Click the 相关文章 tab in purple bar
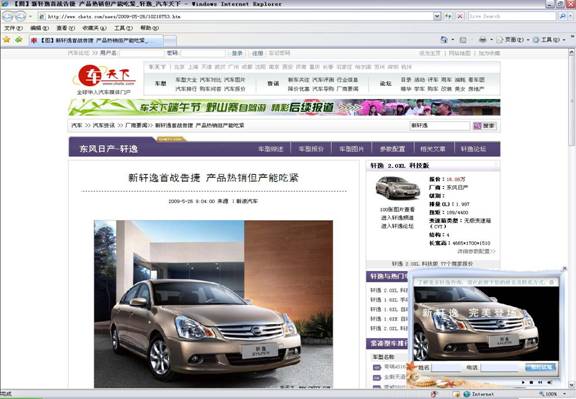This screenshot has height=399, width=576. point(433,149)
